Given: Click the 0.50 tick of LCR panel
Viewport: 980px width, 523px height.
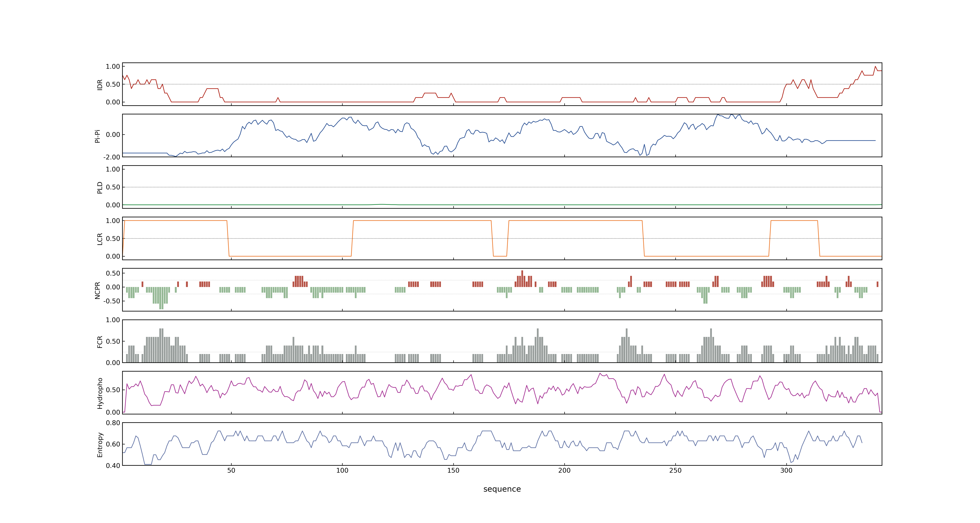Looking at the screenshot, I should click(x=113, y=239).
